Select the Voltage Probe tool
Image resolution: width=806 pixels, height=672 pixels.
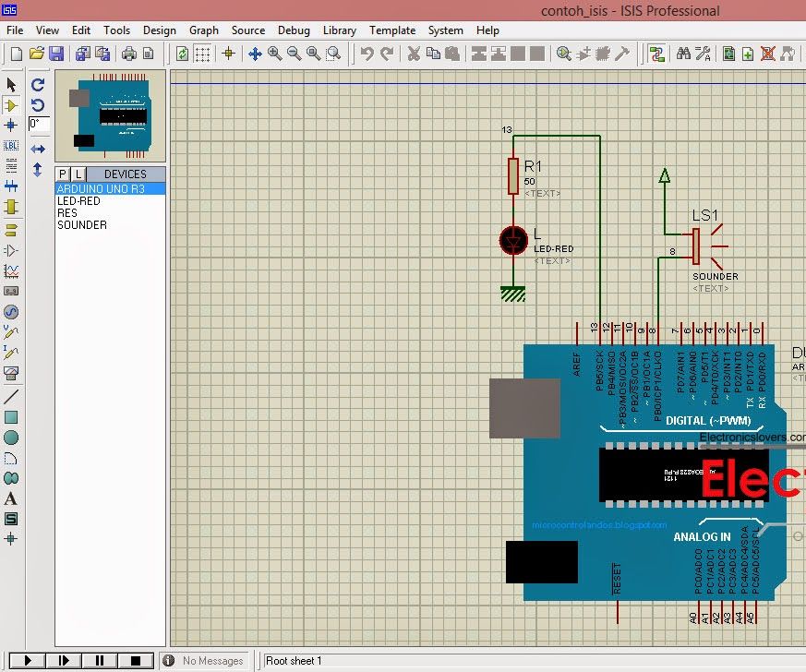(12, 333)
